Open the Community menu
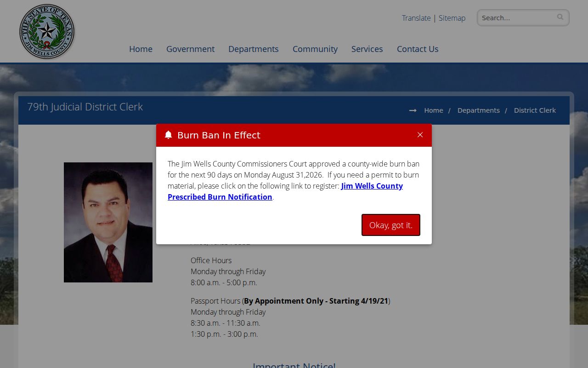Image resolution: width=588 pixels, height=368 pixels. tap(315, 49)
